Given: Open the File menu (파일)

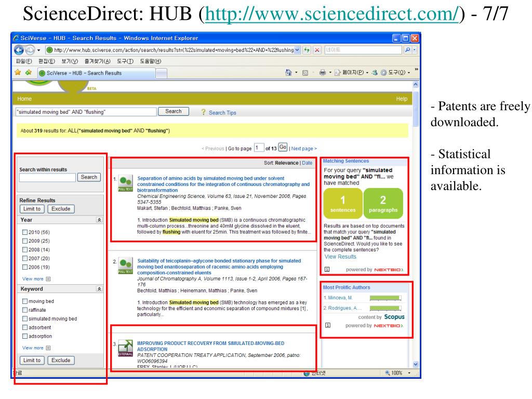Looking at the screenshot, I should click(24, 61).
